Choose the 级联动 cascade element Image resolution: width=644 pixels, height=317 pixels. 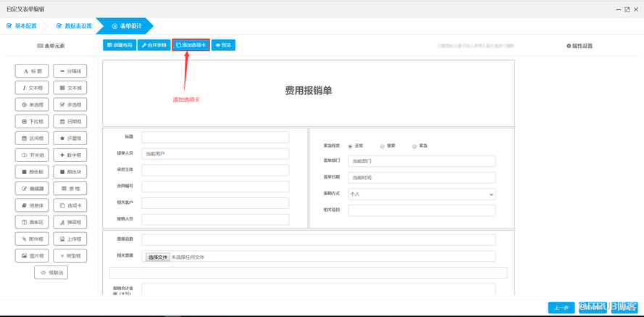(x=51, y=273)
